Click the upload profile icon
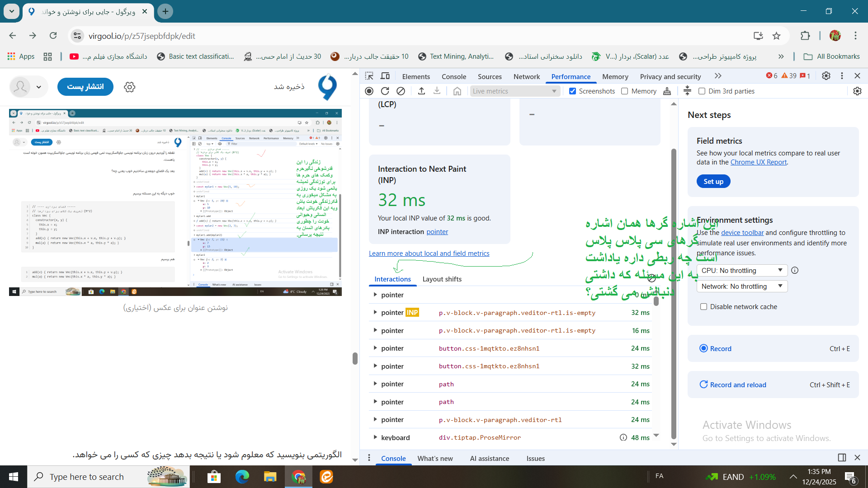Image resolution: width=868 pixels, height=488 pixels. tap(421, 91)
